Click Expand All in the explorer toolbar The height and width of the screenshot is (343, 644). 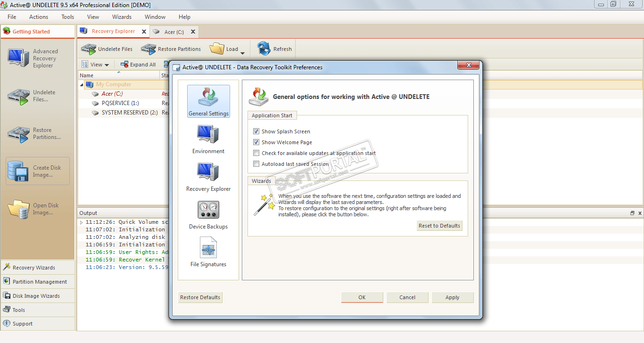coord(138,65)
